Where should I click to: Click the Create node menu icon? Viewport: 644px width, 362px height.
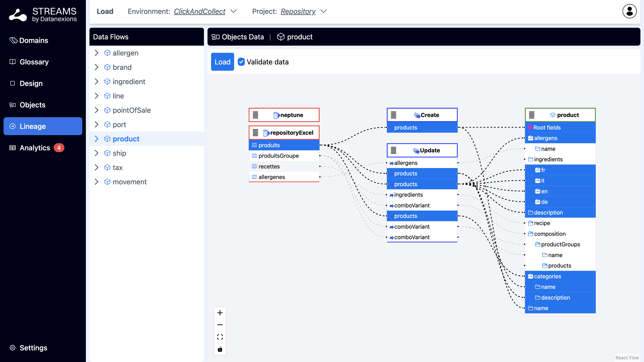click(x=393, y=115)
